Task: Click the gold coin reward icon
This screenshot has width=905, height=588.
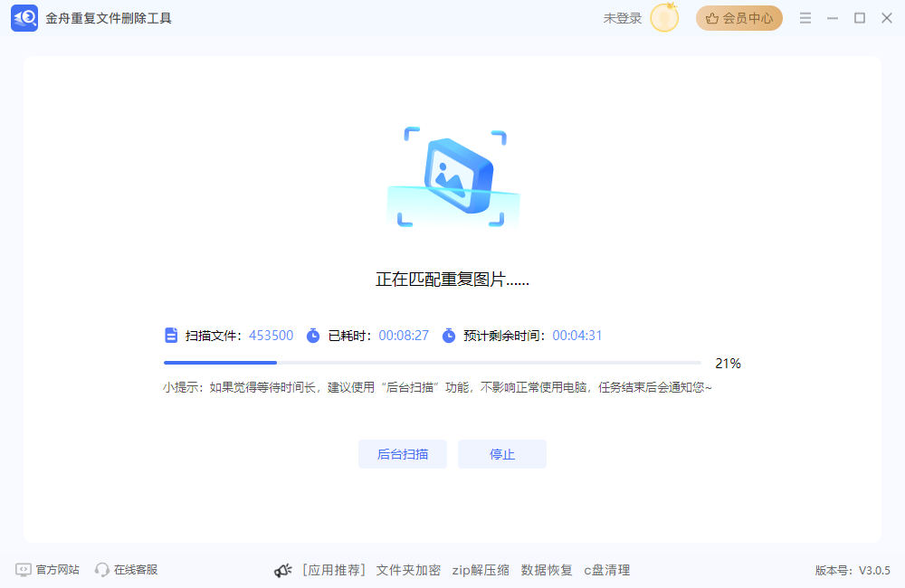Action: click(663, 18)
